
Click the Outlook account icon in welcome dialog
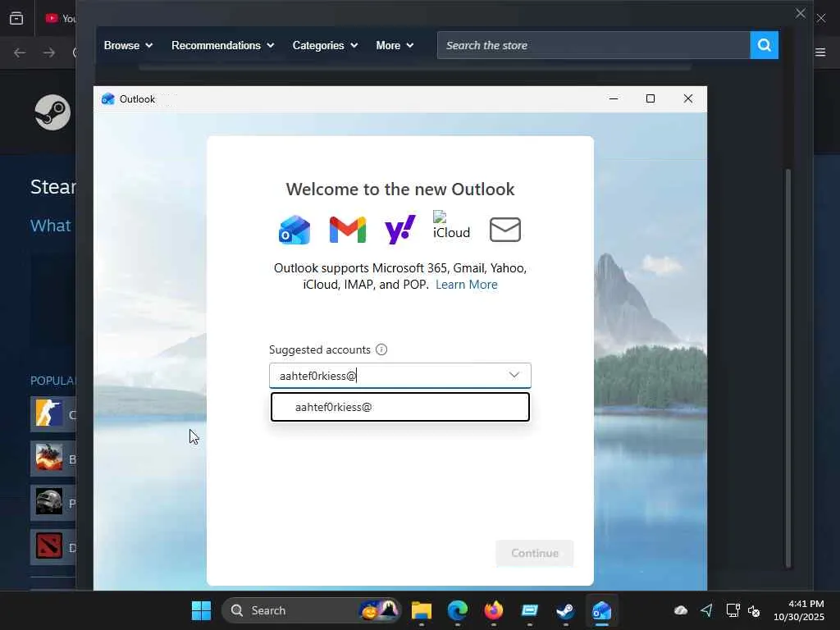coord(294,230)
